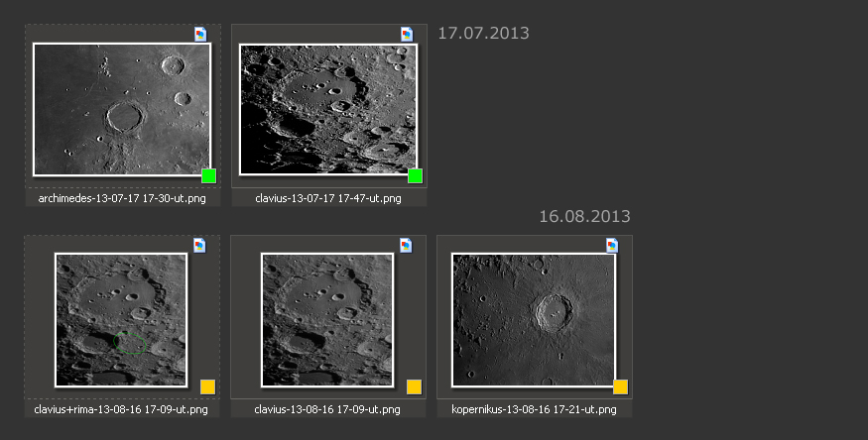
Task: Click the yellow color label on kopernikus image
Action: click(620, 386)
